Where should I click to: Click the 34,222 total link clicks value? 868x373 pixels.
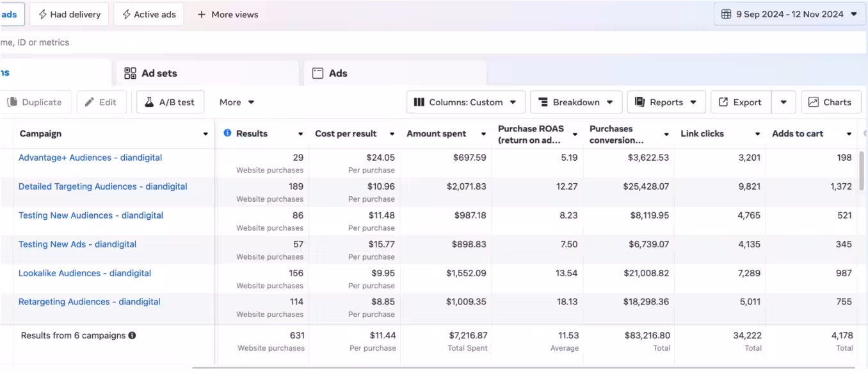click(748, 335)
